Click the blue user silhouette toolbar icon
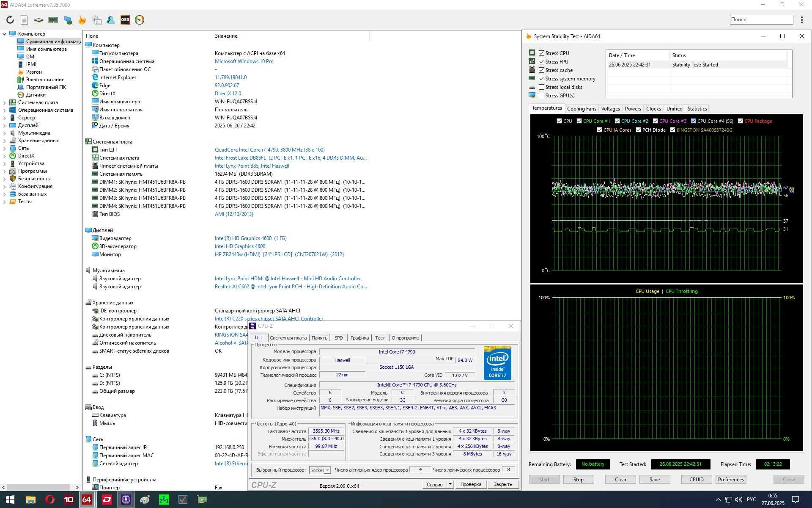The width and height of the screenshot is (812, 508). [x=111, y=20]
